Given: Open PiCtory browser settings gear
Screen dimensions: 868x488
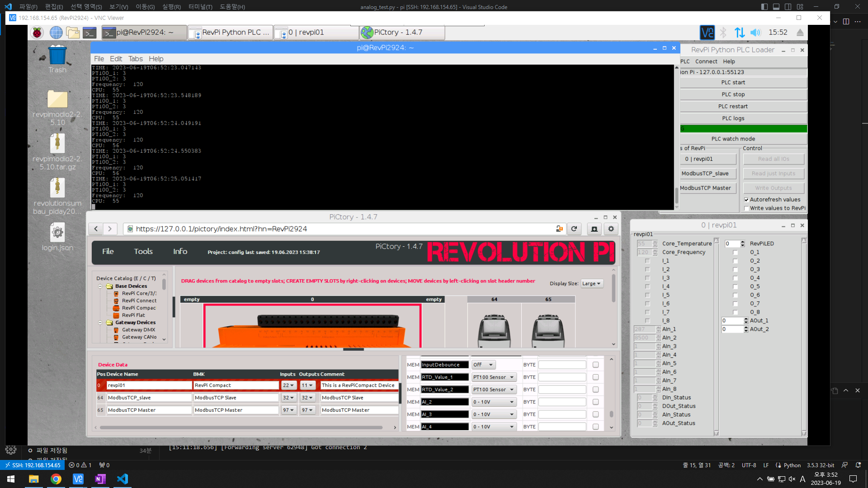Looking at the screenshot, I should click(611, 229).
